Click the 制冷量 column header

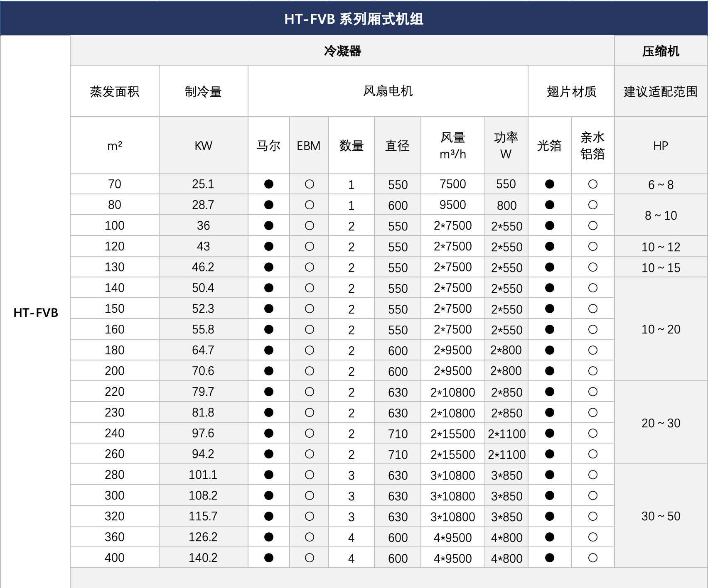[203, 91]
